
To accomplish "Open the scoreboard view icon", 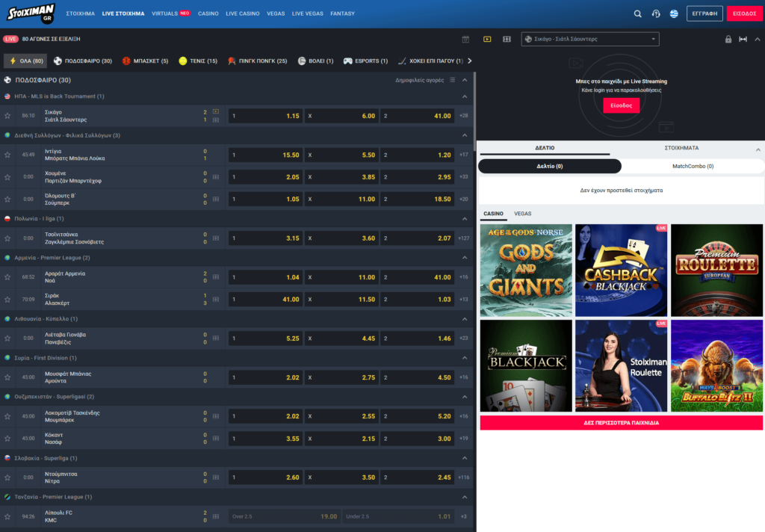I will click(x=507, y=39).
